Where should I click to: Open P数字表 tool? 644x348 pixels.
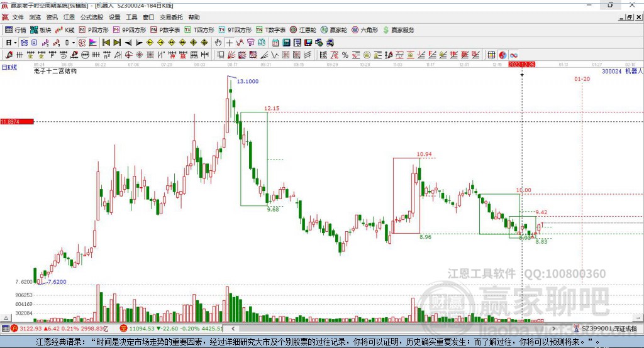click(165, 30)
